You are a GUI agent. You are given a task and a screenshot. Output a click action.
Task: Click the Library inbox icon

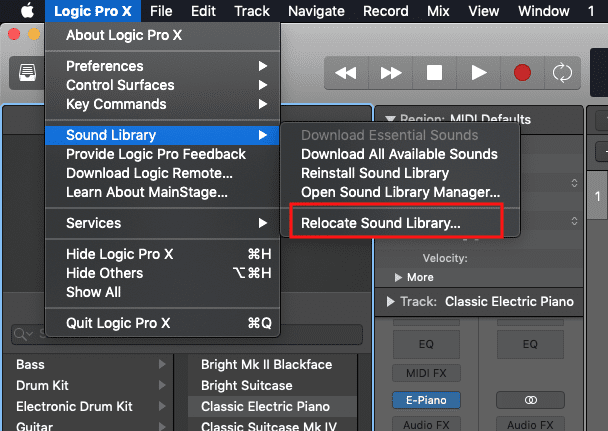[x=27, y=73]
